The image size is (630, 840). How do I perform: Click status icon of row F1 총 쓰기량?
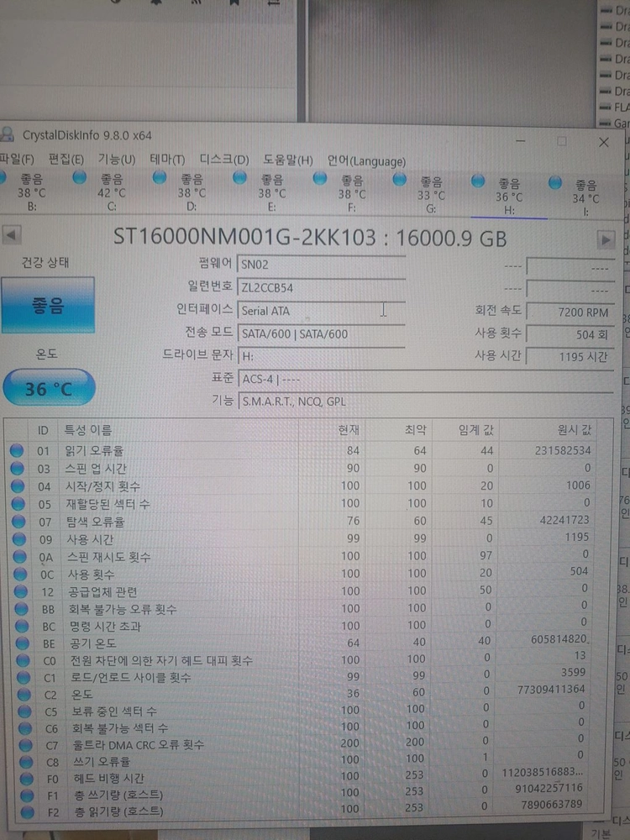click(x=28, y=795)
